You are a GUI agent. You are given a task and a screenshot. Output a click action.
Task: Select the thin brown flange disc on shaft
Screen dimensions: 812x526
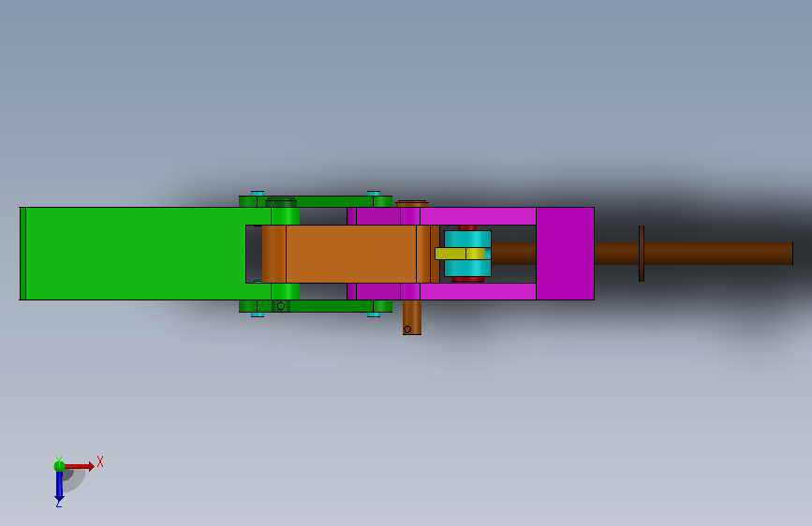[642, 254]
